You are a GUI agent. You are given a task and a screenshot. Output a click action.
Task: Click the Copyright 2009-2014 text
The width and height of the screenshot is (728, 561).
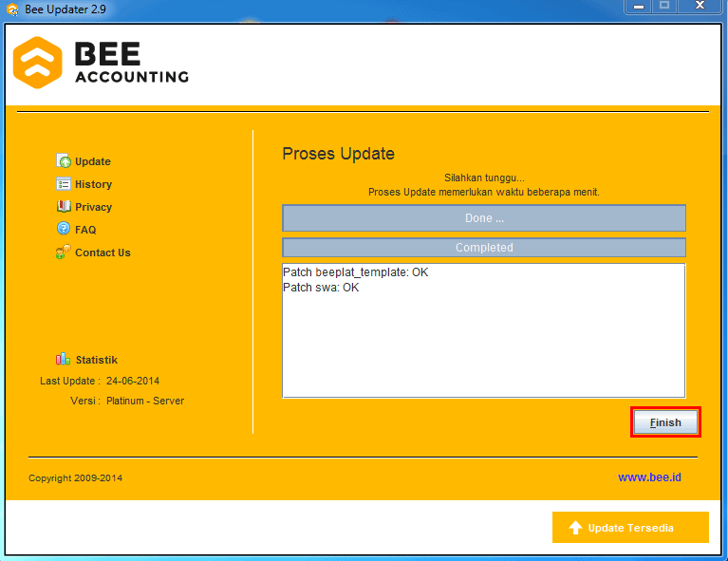[x=76, y=477]
